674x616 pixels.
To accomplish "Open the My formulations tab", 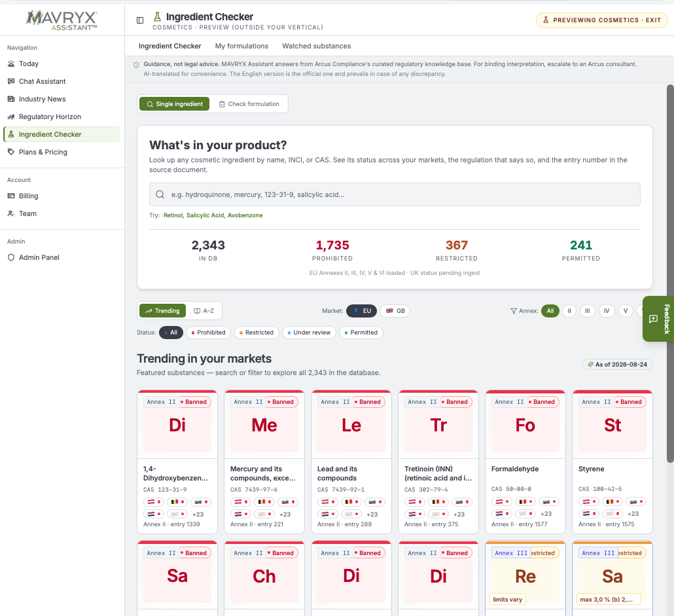I will 241,46.
